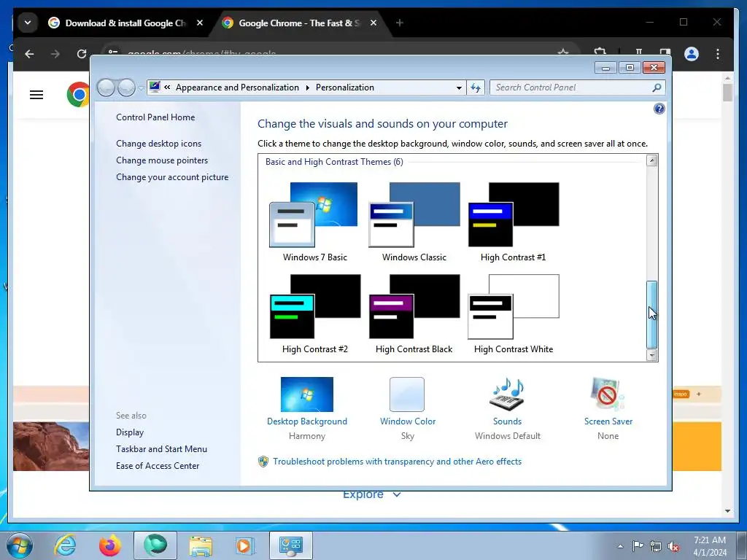Expand the Explore chevron on Chrome page
This screenshot has height=560, width=747.
point(396,494)
